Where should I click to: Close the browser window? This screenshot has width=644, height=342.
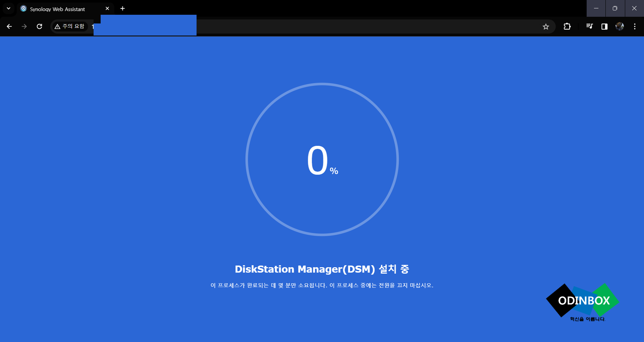pyautogui.click(x=634, y=8)
